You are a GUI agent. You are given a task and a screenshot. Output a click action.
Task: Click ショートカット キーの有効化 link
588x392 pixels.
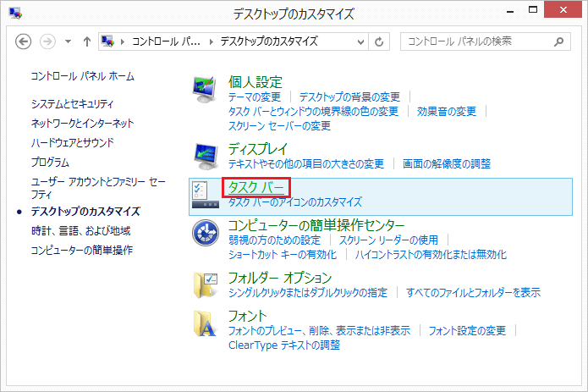click(283, 254)
